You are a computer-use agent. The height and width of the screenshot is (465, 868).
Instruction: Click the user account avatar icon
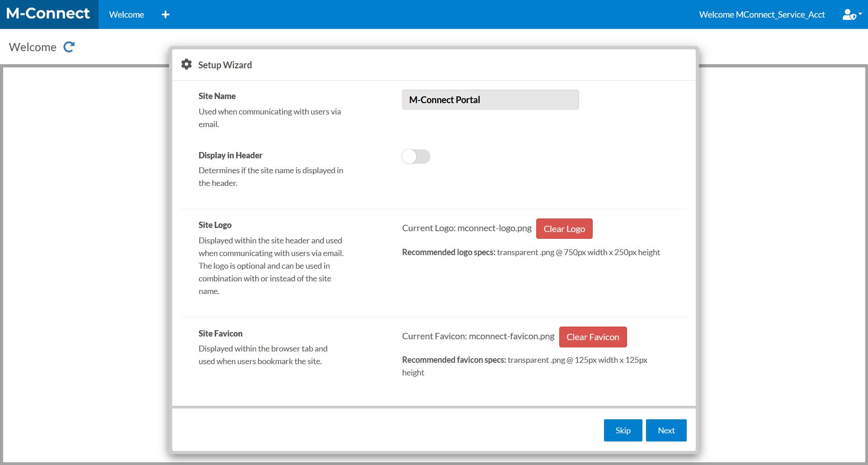pos(849,14)
